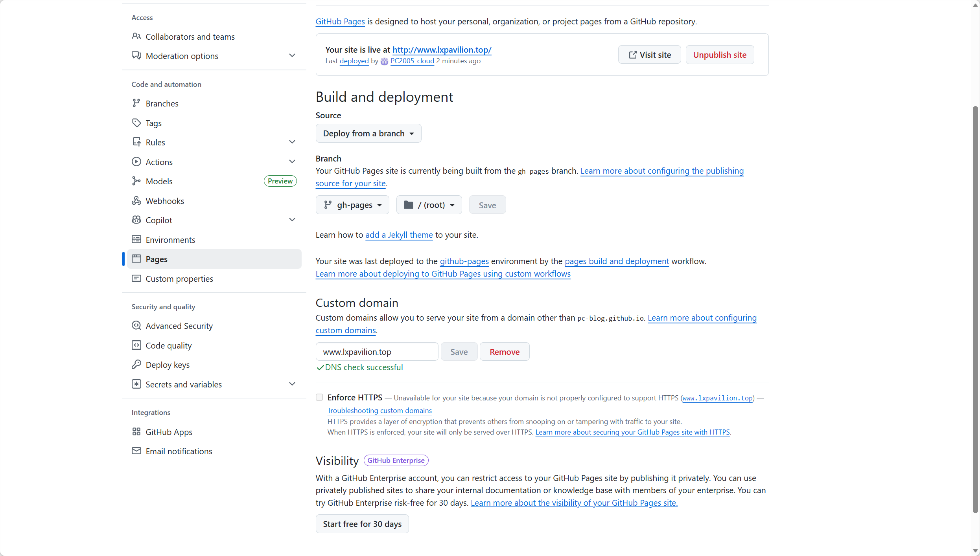
Task: Click the Visit site button
Action: point(649,55)
